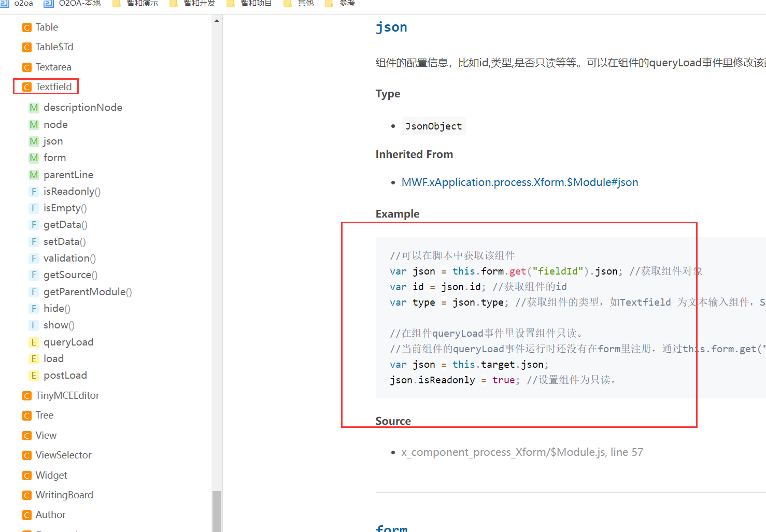Click the class icon beside WritingBoard
This screenshot has width=766, height=532.
click(x=27, y=495)
